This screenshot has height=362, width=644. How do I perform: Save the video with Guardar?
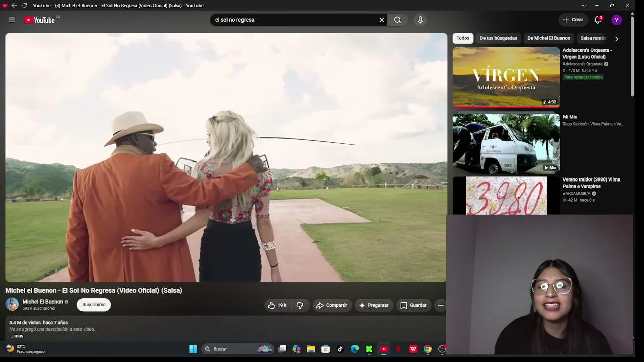coord(413,305)
